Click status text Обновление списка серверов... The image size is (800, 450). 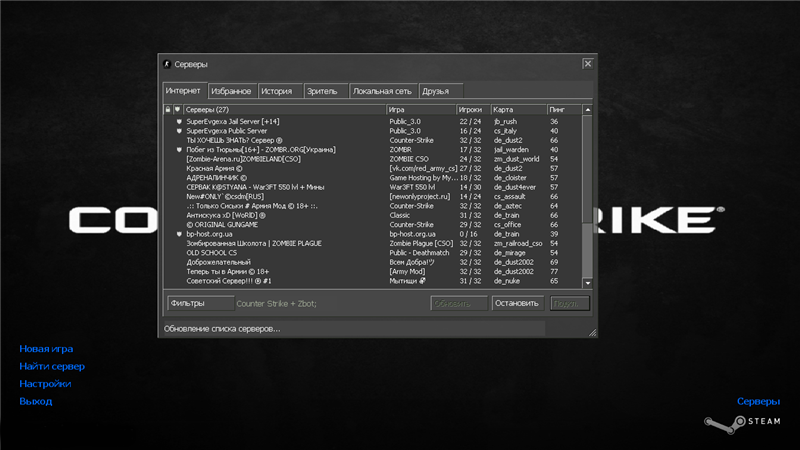click(222, 329)
